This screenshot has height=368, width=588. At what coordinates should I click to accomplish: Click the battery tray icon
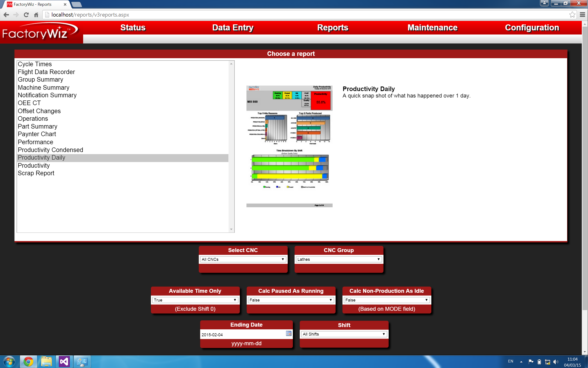(x=539, y=362)
